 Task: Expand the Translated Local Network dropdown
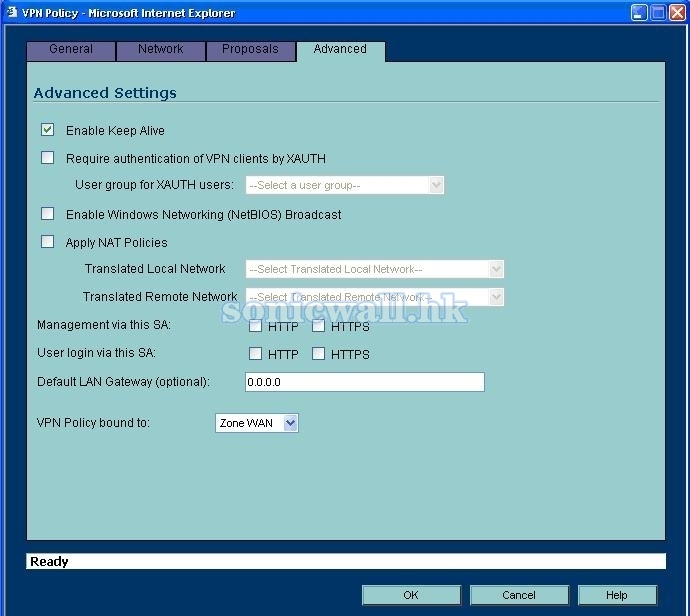click(374, 269)
